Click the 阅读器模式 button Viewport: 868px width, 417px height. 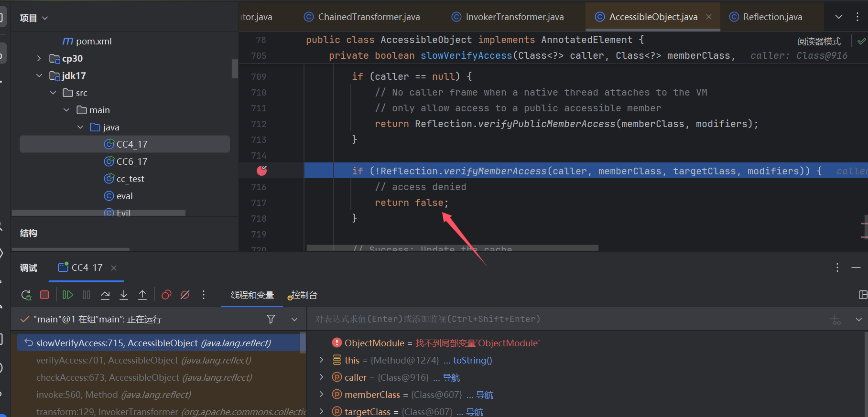pos(819,42)
